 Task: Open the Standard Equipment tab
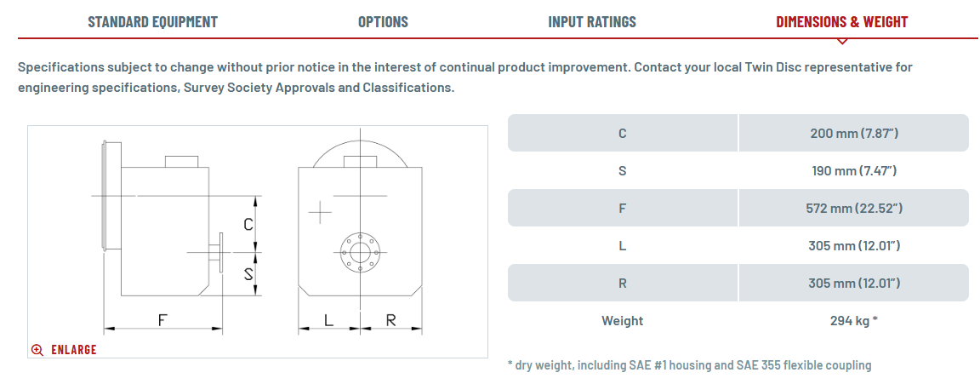click(152, 22)
